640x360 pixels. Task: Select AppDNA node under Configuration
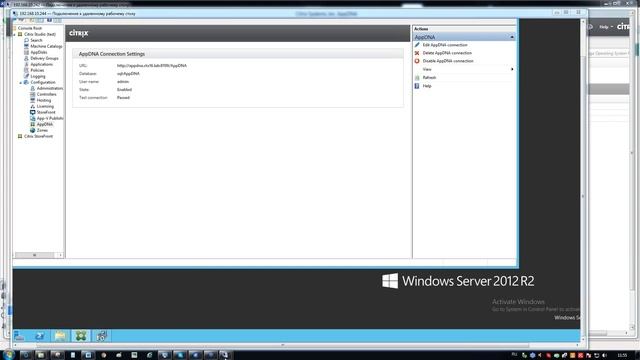tap(44, 124)
